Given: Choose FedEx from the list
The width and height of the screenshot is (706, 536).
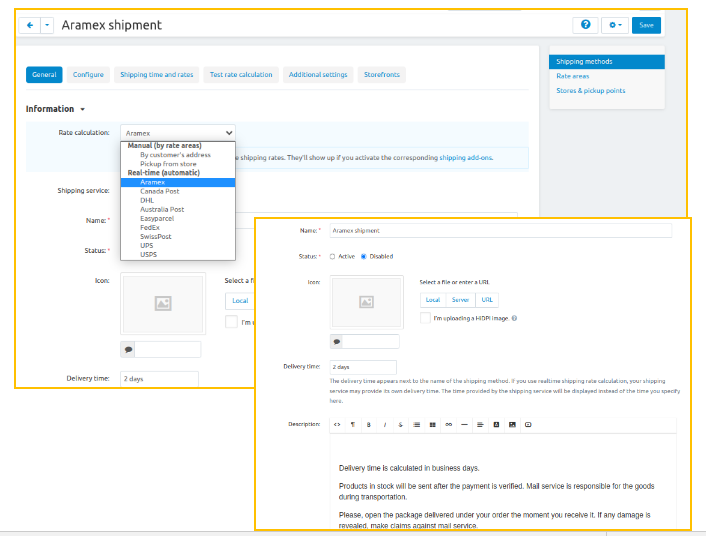Looking at the screenshot, I should pos(149,227).
